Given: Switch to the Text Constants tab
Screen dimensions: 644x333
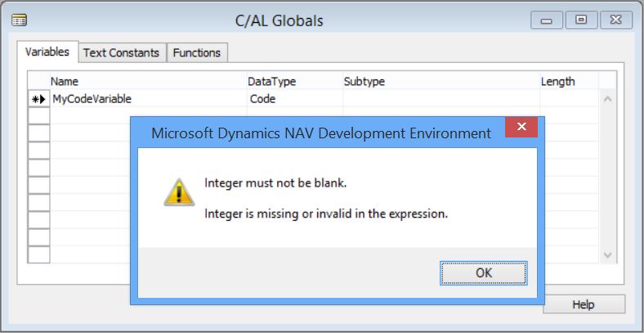Looking at the screenshot, I should [122, 52].
